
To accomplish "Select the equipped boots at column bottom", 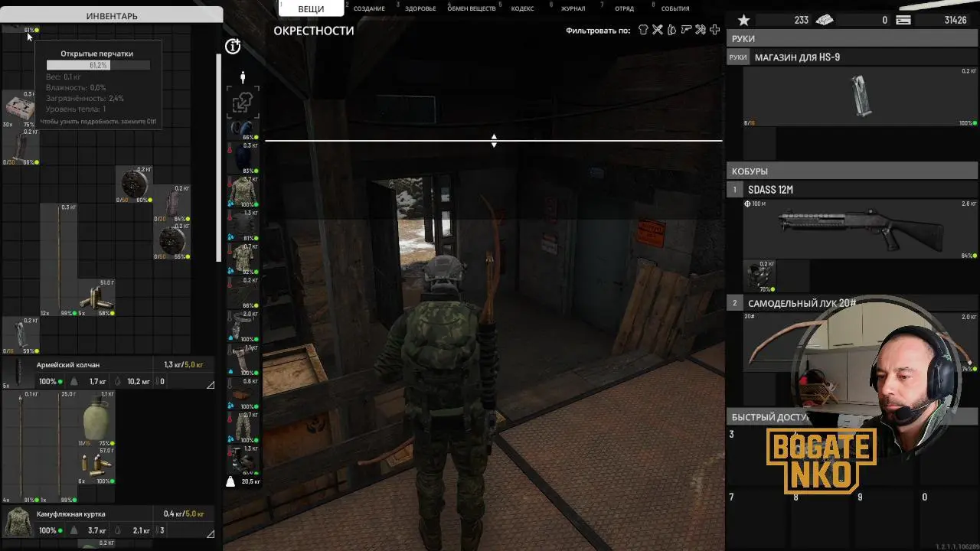I will tap(243, 459).
